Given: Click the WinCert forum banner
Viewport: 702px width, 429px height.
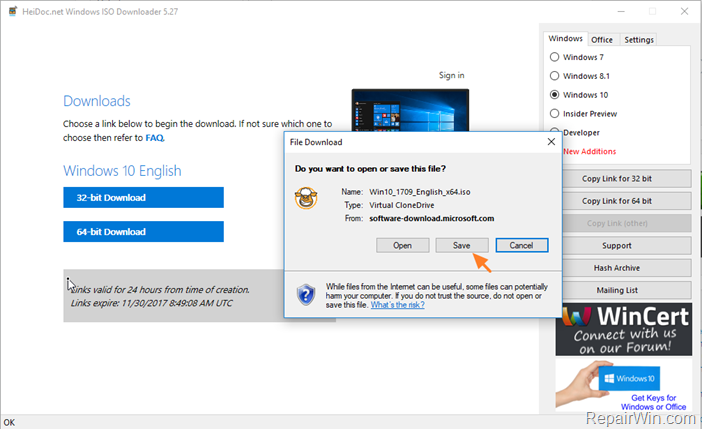Looking at the screenshot, I should pyautogui.click(x=624, y=329).
